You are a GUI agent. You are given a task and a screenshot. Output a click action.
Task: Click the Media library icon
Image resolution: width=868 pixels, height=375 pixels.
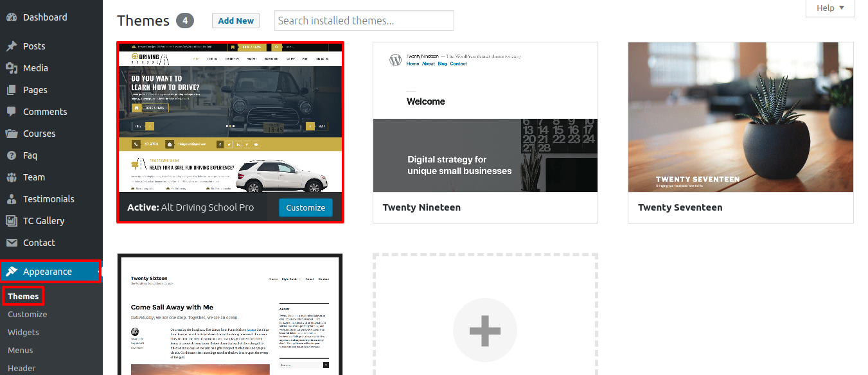click(12, 68)
